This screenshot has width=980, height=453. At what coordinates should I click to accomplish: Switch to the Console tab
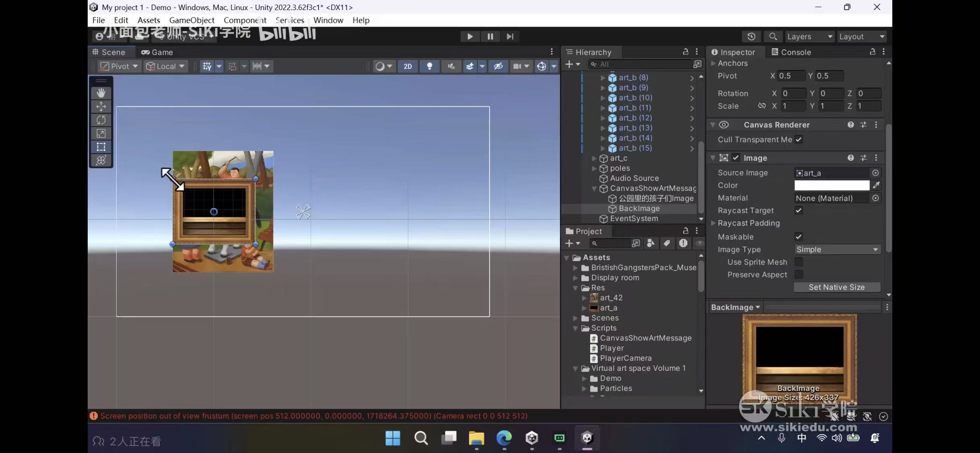click(x=791, y=52)
